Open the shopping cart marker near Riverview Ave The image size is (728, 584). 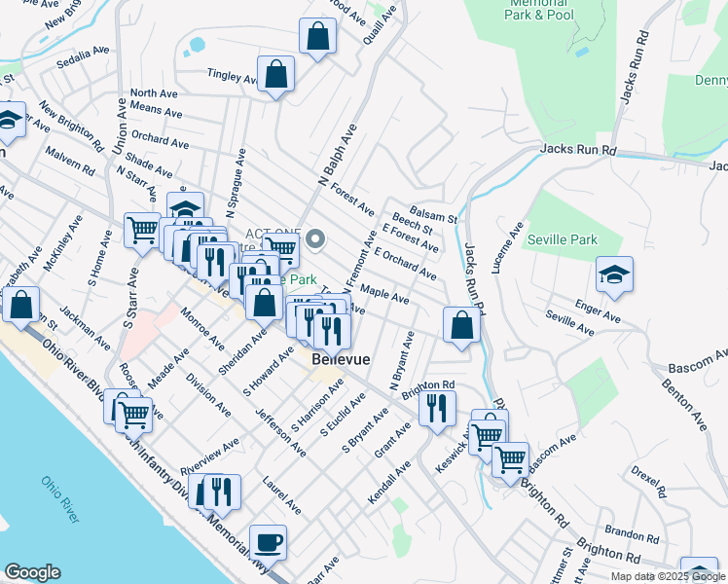click(133, 419)
